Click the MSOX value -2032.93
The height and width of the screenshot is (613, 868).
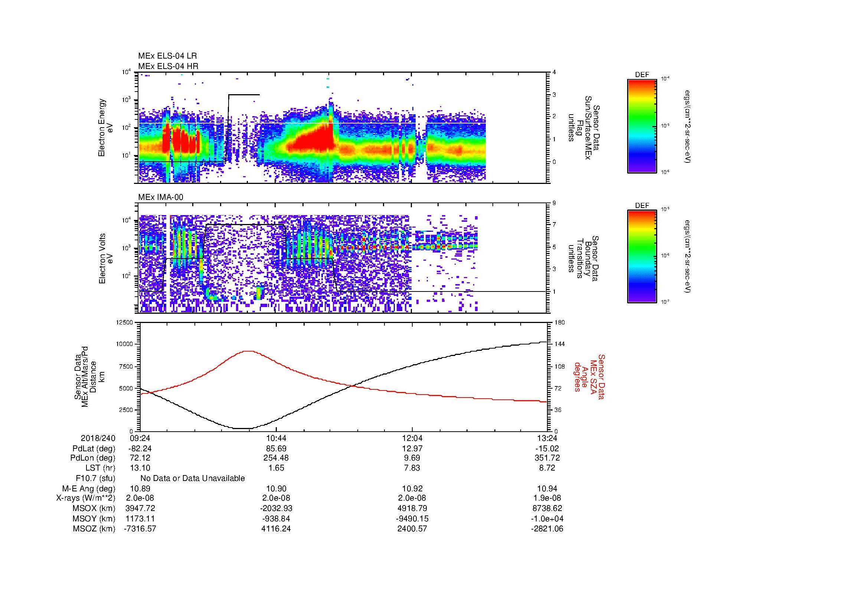pyautogui.click(x=276, y=508)
